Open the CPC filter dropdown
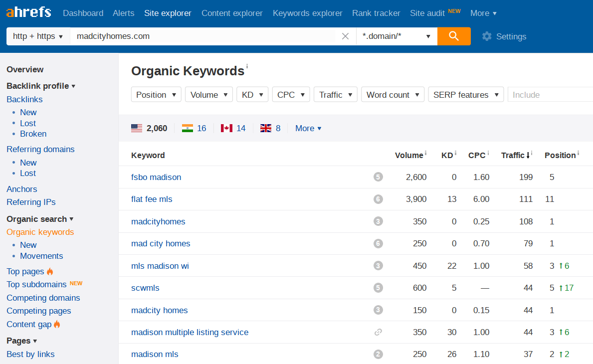The image size is (593, 364). pyautogui.click(x=291, y=95)
